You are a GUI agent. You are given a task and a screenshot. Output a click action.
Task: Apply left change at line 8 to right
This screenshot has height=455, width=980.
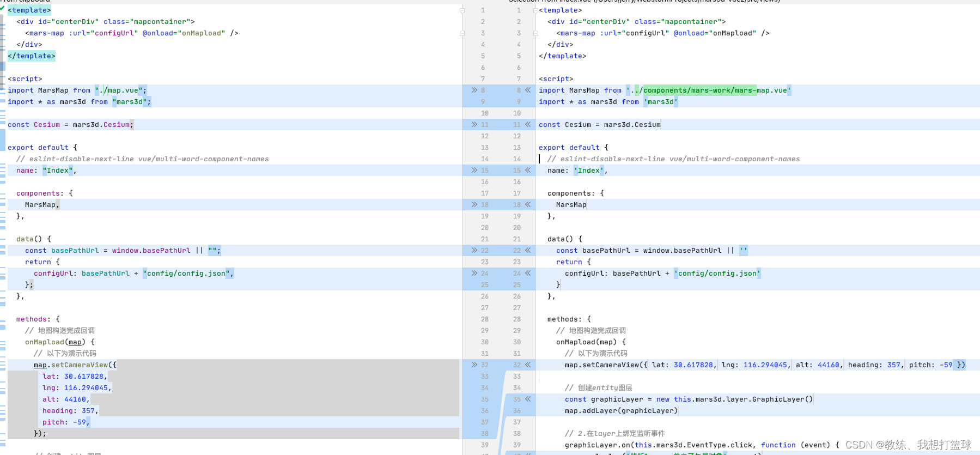click(x=474, y=90)
